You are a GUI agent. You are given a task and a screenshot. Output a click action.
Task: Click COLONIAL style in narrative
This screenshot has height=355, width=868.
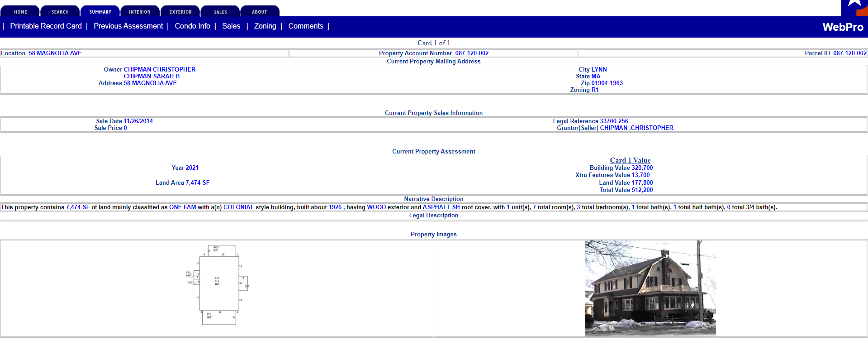(x=238, y=207)
